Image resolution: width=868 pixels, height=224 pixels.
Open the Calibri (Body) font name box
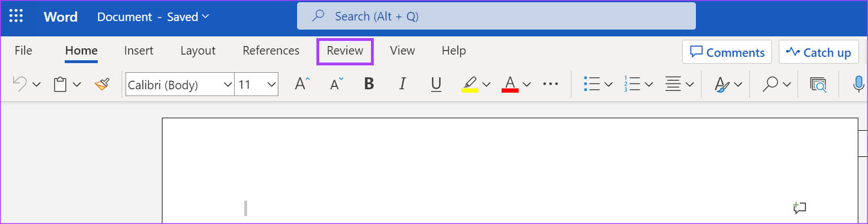pos(180,85)
